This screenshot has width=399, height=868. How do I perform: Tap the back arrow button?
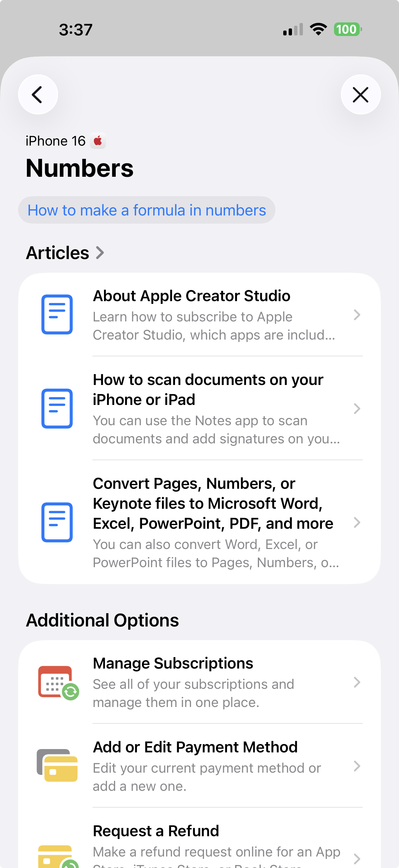38,94
